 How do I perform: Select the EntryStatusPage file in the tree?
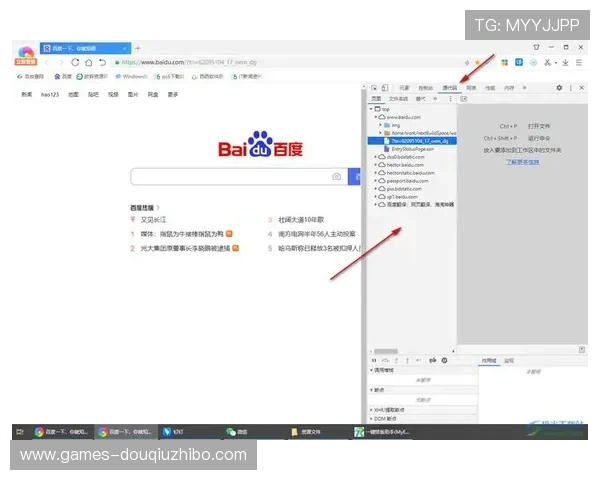412,149
